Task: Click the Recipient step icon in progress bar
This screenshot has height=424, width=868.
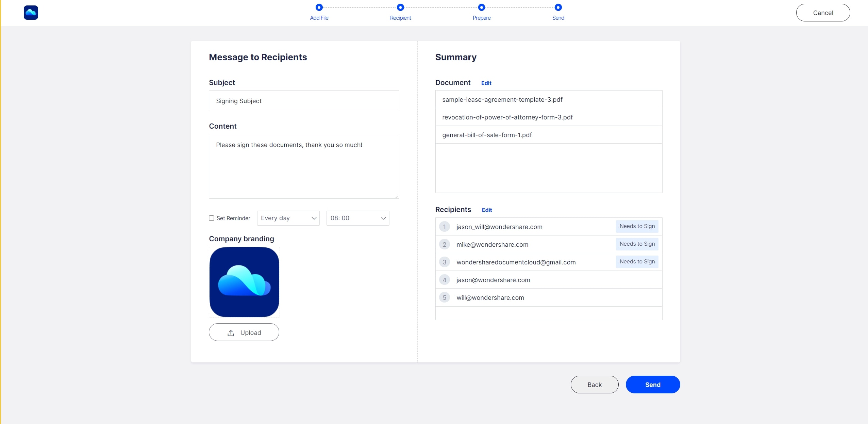Action: click(x=400, y=7)
